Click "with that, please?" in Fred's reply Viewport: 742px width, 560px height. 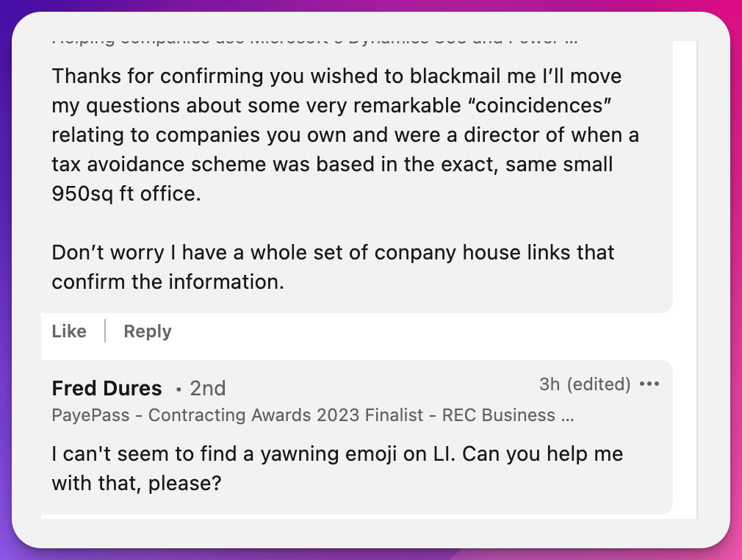tap(136, 484)
